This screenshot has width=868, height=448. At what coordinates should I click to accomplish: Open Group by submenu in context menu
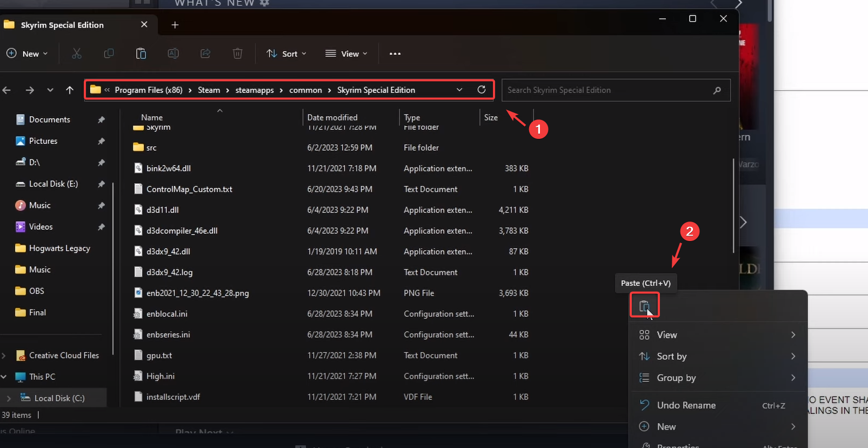tap(676, 378)
